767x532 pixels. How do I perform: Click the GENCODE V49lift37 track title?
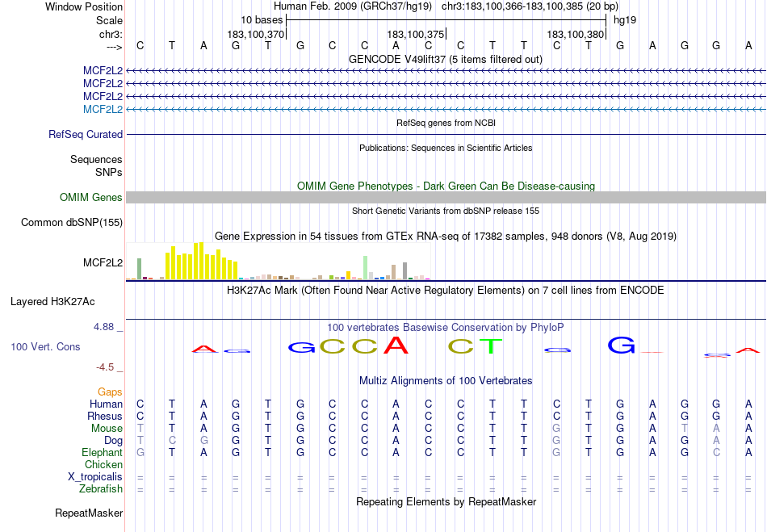point(445,60)
